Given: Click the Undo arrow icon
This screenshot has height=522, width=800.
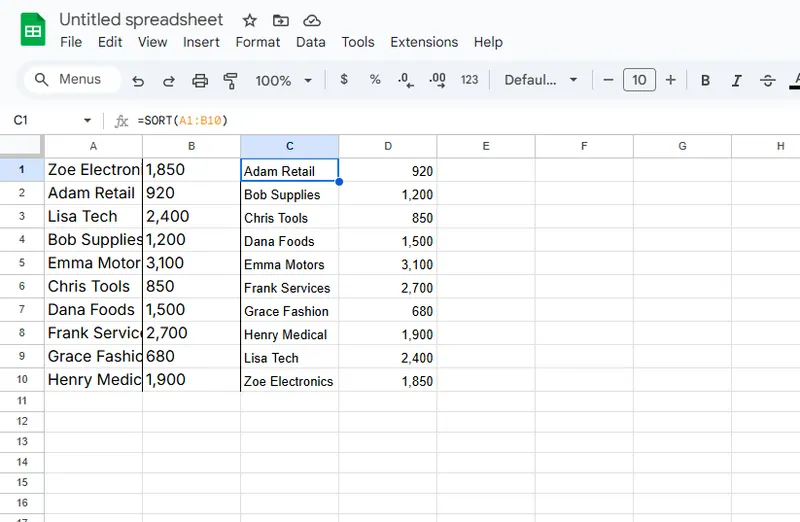Looking at the screenshot, I should click(x=138, y=80).
